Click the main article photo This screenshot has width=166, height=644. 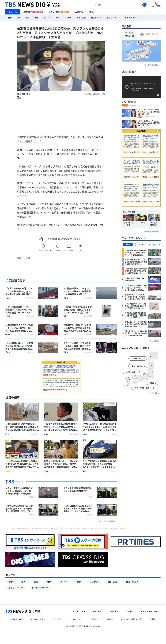tap(61, 66)
